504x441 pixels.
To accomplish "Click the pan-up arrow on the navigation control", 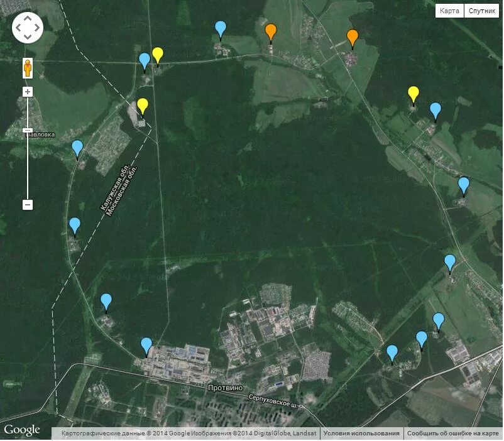I will [x=27, y=19].
